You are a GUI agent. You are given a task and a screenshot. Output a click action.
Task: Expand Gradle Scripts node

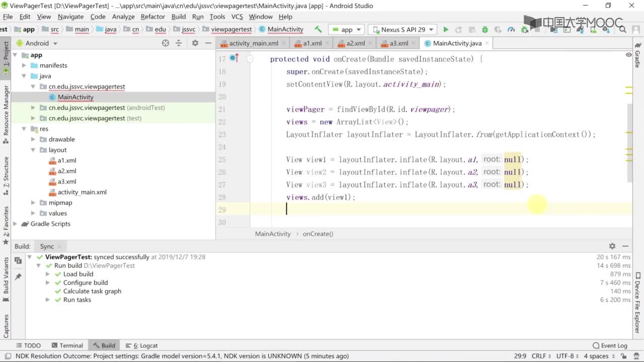pyautogui.click(x=15, y=224)
